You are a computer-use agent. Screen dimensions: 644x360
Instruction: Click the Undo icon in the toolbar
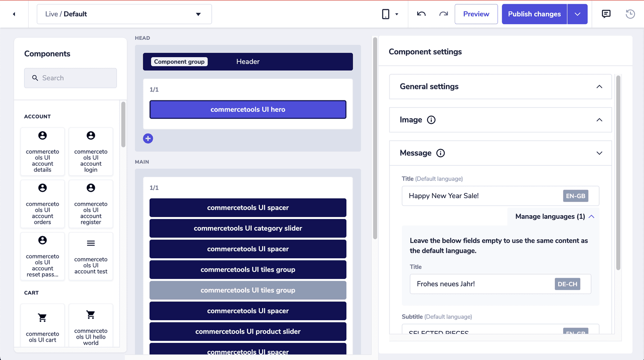tap(421, 14)
